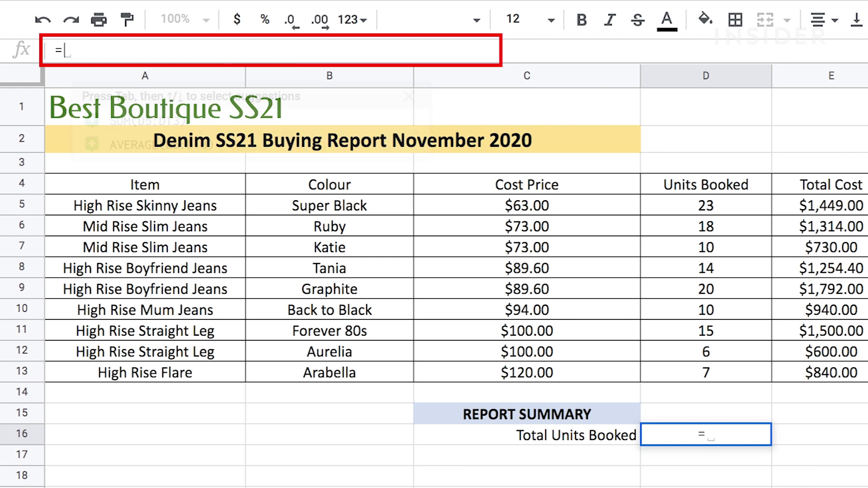Open the 123 number formats dropdown
The image size is (868, 488).
click(352, 19)
